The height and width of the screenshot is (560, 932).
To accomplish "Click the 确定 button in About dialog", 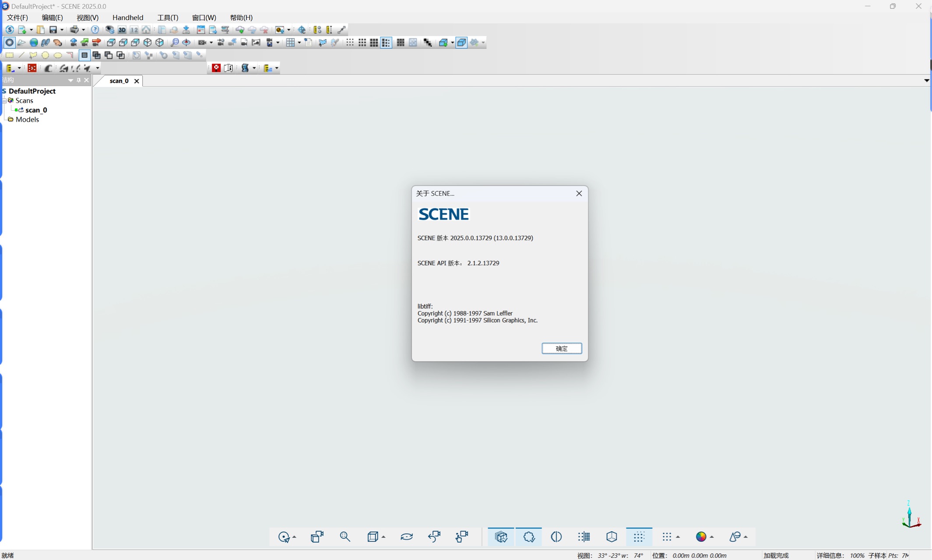I will (561, 348).
